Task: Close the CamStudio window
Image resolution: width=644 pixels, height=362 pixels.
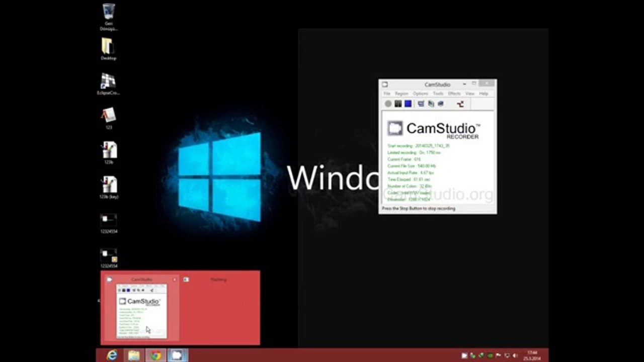Action: coord(486,83)
